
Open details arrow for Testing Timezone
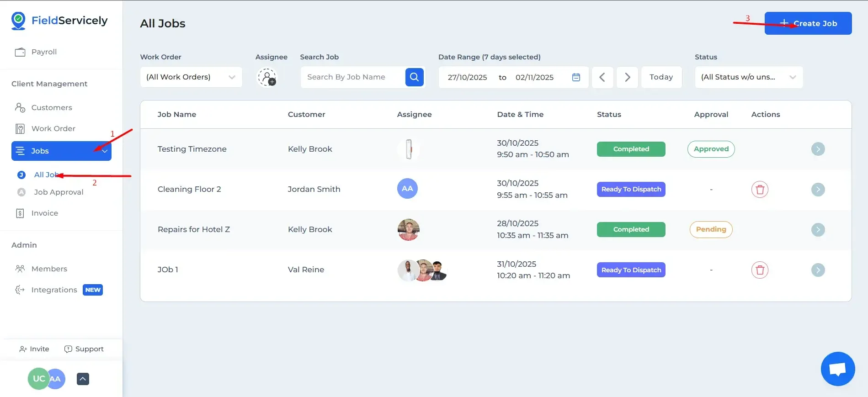click(818, 149)
